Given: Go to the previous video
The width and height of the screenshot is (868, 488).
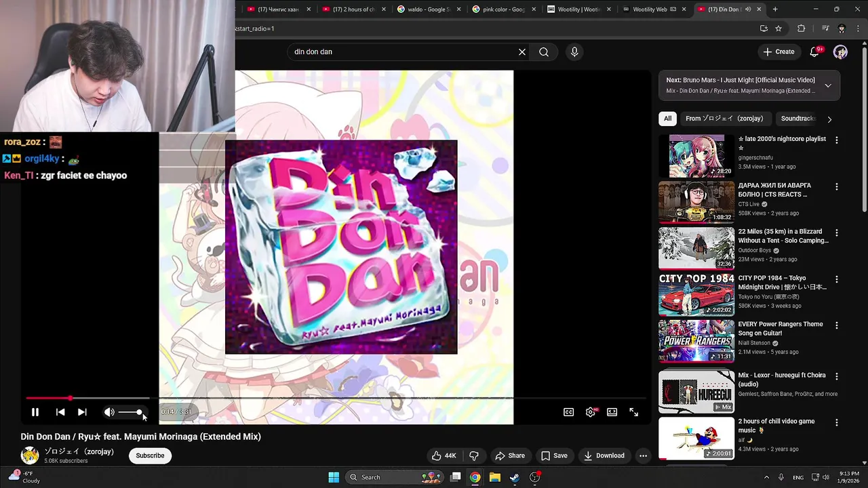Looking at the screenshot, I should tap(60, 412).
